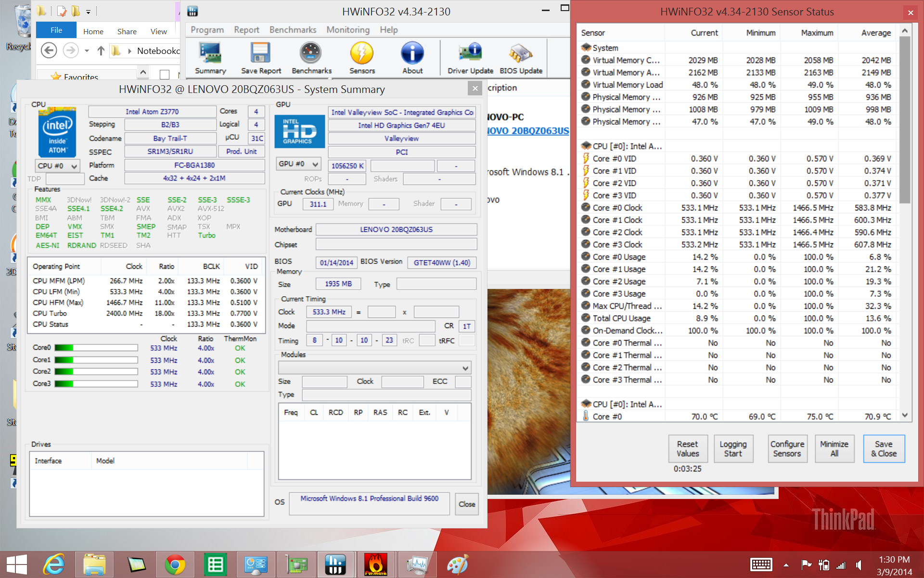Open the Monitoring menu
Viewport: 924px width, 578px height.
tap(348, 30)
